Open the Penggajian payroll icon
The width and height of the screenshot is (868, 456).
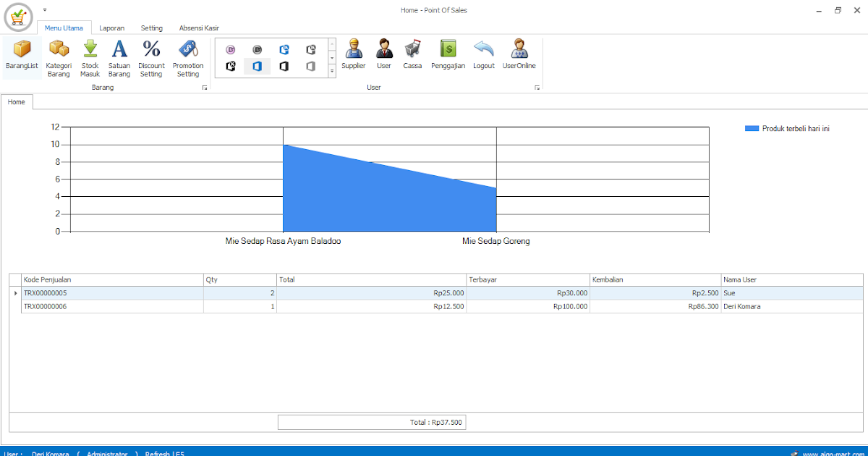coord(448,56)
